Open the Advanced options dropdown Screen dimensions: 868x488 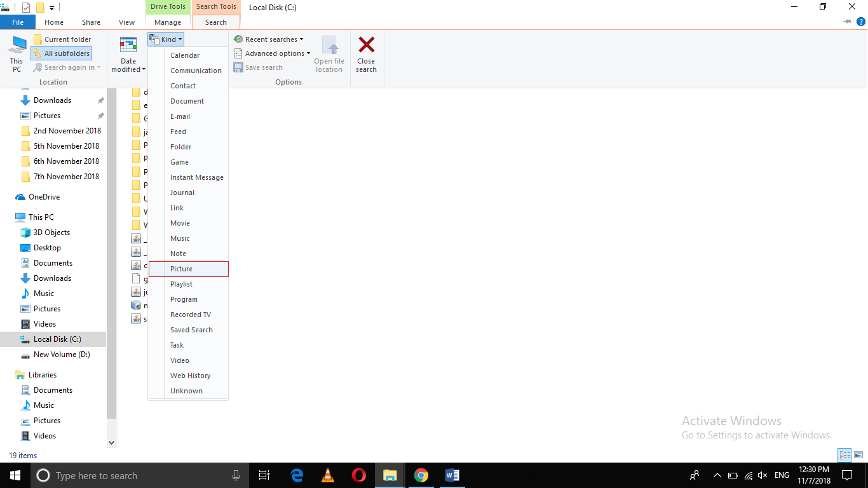point(272,53)
